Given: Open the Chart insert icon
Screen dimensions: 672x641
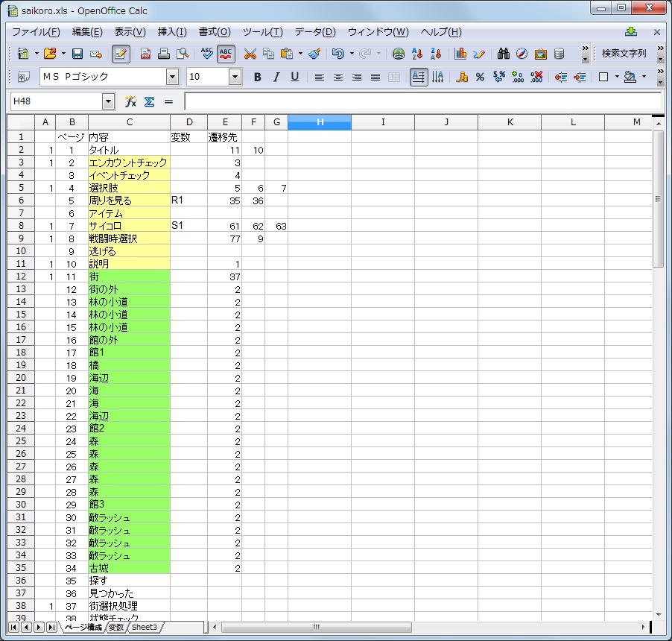Looking at the screenshot, I should pyautogui.click(x=460, y=54).
